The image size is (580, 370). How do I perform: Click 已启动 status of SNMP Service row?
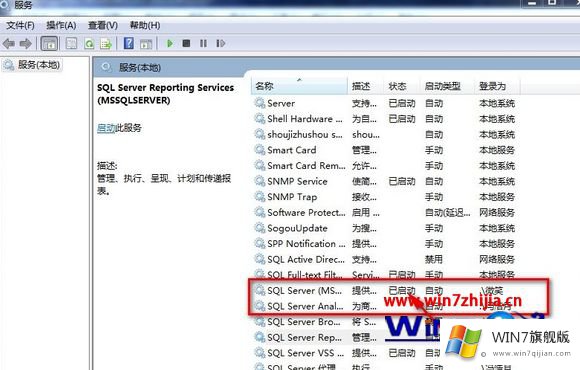402,182
